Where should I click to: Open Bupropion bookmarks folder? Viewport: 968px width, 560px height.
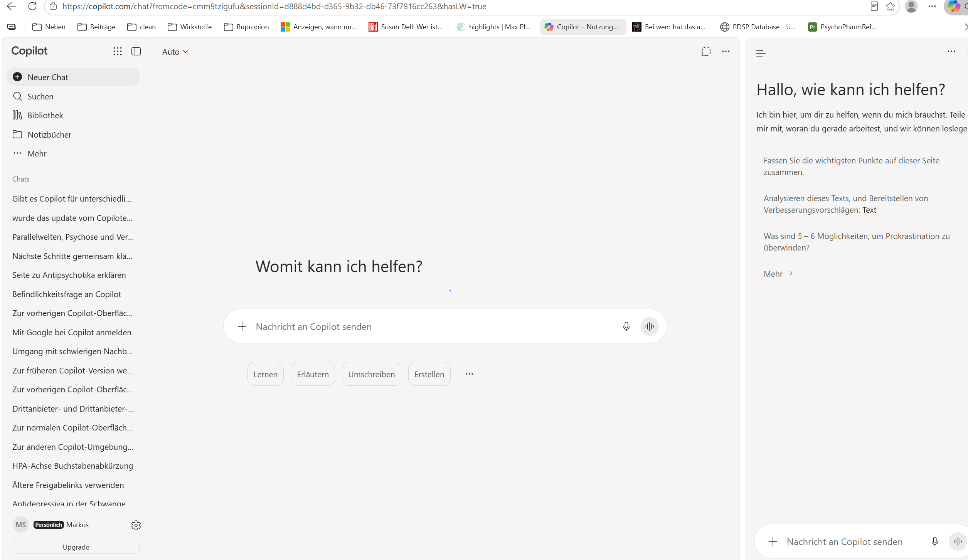[247, 27]
